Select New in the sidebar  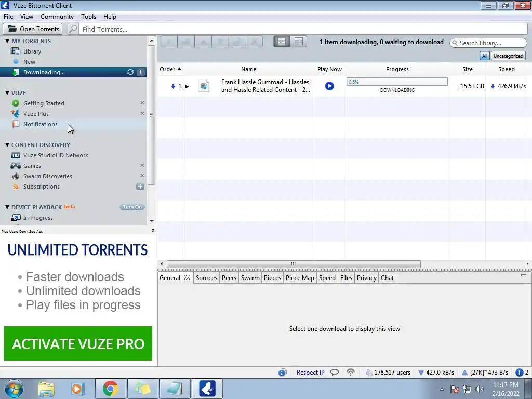pyautogui.click(x=29, y=62)
